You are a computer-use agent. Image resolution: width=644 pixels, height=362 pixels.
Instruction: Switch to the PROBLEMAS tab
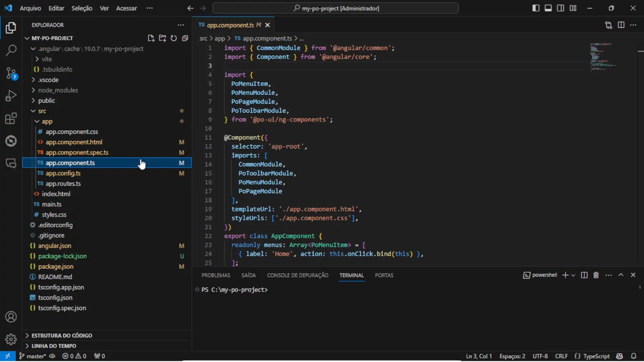pyautogui.click(x=216, y=275)
